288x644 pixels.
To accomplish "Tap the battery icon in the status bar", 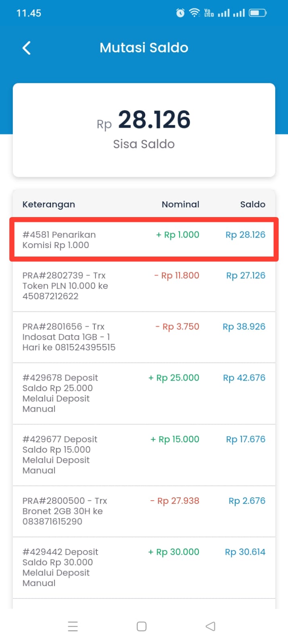I will pyautogui.click(x=258, y=12).
